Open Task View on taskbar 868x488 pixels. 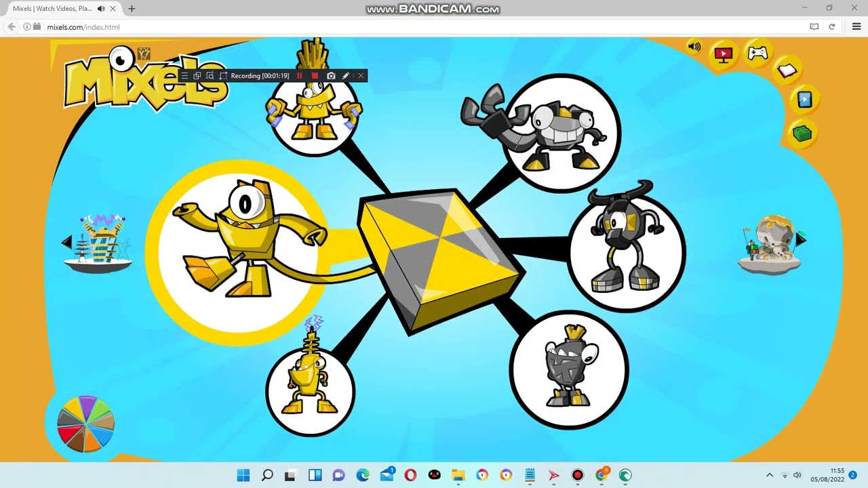pyautogui.click(x=290, y=475)
